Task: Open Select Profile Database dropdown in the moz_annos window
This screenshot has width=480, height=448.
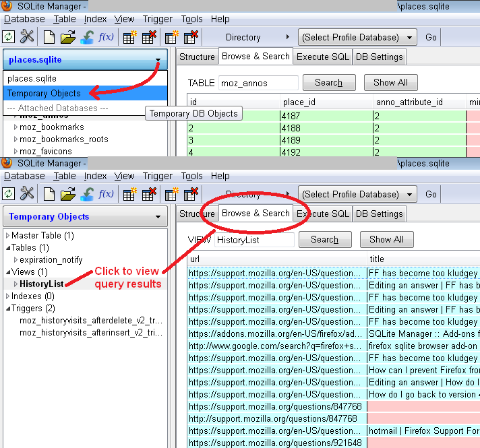Action: 358,37
